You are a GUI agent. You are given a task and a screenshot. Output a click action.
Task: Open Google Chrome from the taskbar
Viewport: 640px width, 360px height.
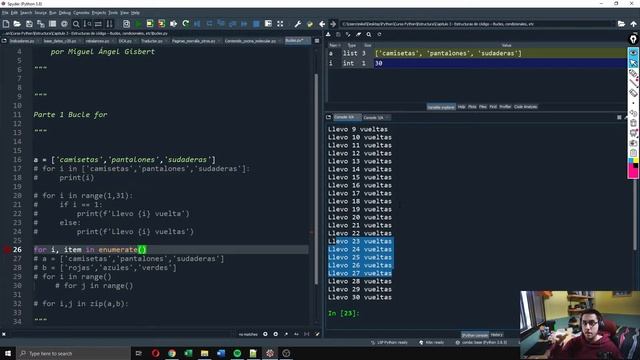tap(172, 353)
